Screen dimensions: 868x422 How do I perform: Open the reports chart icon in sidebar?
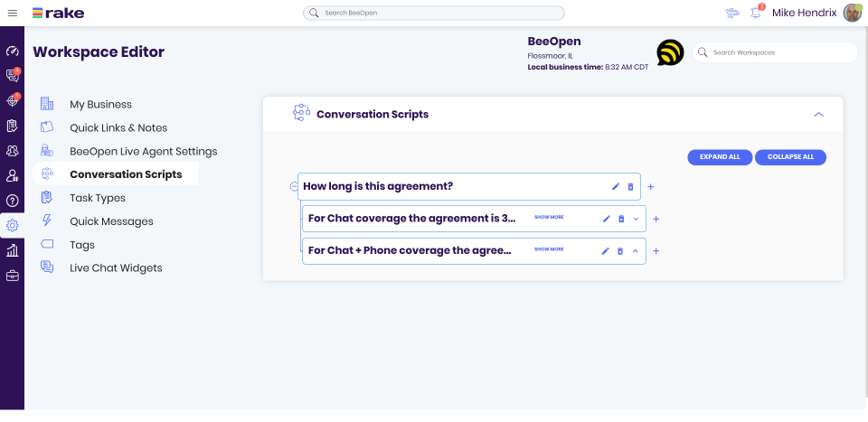pyautogui.click(x=12, y=250)
